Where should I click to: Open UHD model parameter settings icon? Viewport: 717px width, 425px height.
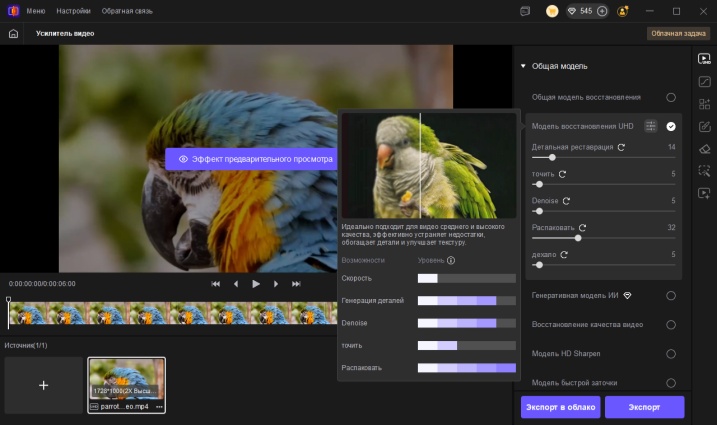(651, 126)
